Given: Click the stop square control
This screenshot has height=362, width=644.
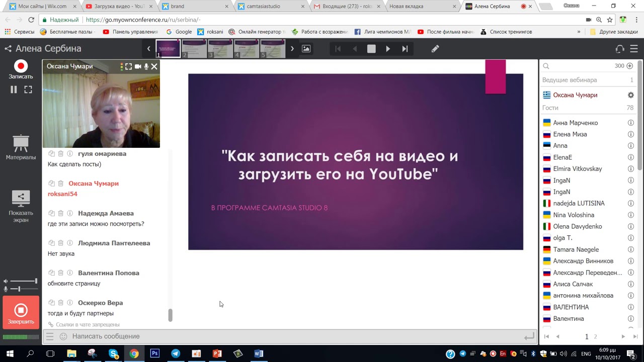Looking at the screenshot, I should [371, 49].
